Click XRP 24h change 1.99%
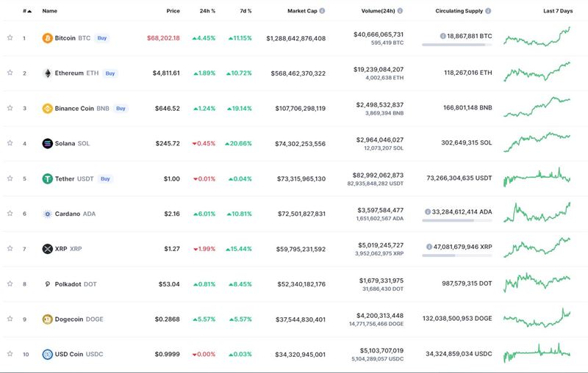Screen dimensions: 588x373 (x=204, y=249)
